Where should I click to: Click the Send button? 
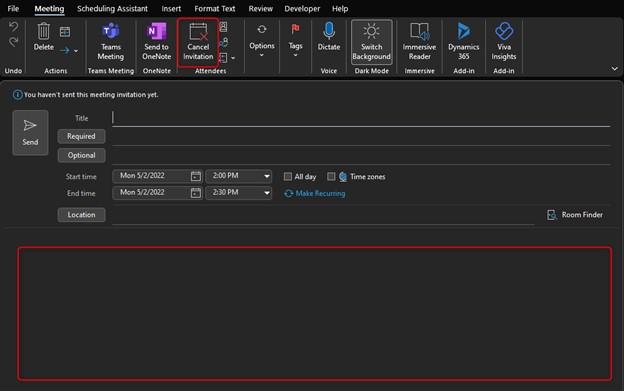click(30, 132)
